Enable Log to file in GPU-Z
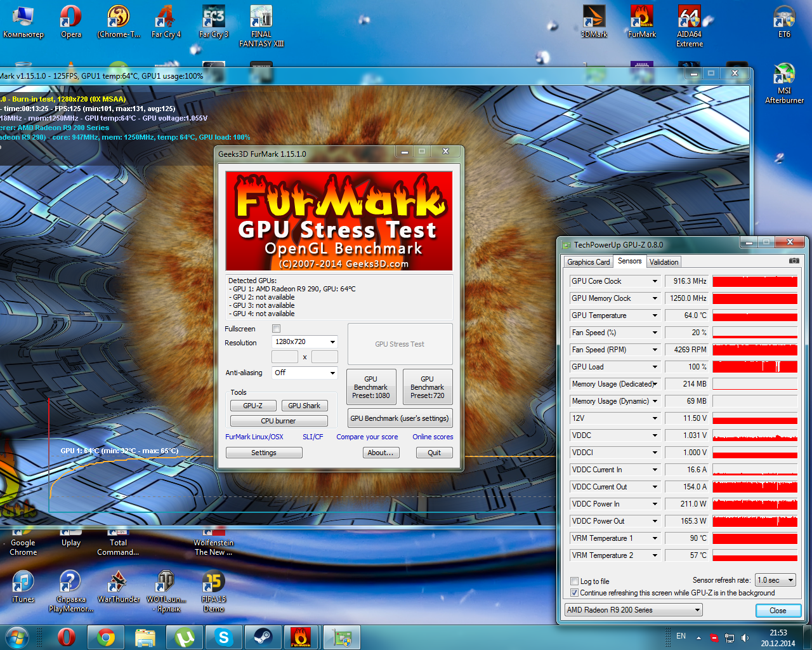Image resolution: width=812 pixels, height=650 pixels. (x=574, y=581)
